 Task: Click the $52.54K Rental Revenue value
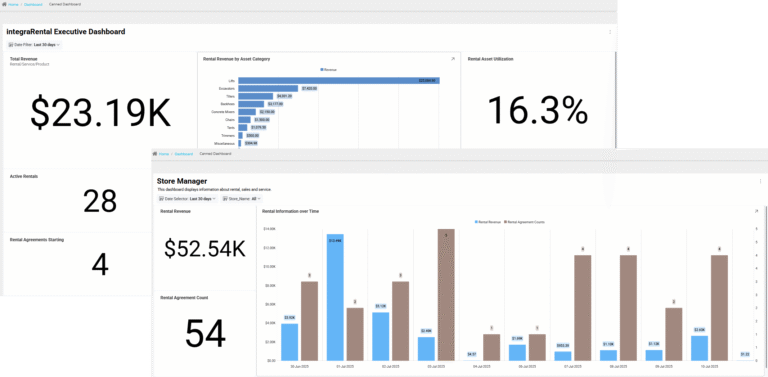205,249
